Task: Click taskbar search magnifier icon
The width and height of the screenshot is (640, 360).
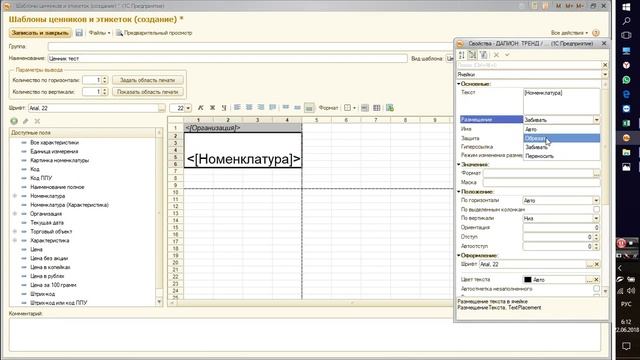Action: [x=626, y=21]
